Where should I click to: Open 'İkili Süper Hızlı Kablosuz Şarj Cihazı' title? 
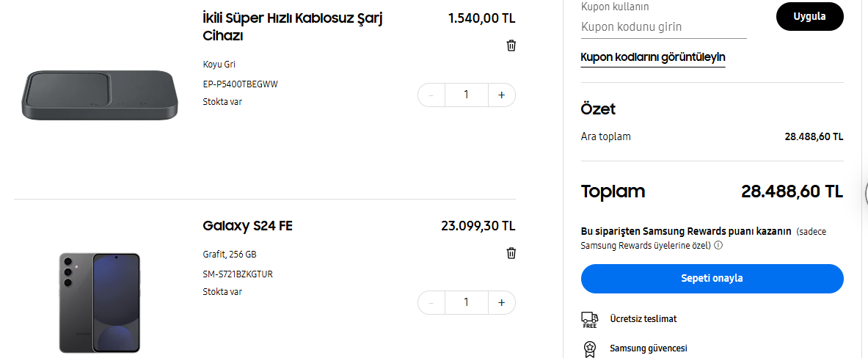292,26
